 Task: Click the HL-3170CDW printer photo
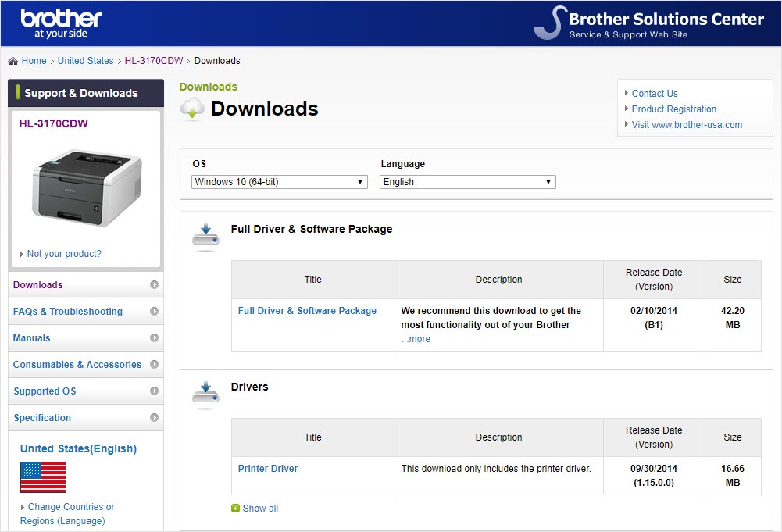87,187
